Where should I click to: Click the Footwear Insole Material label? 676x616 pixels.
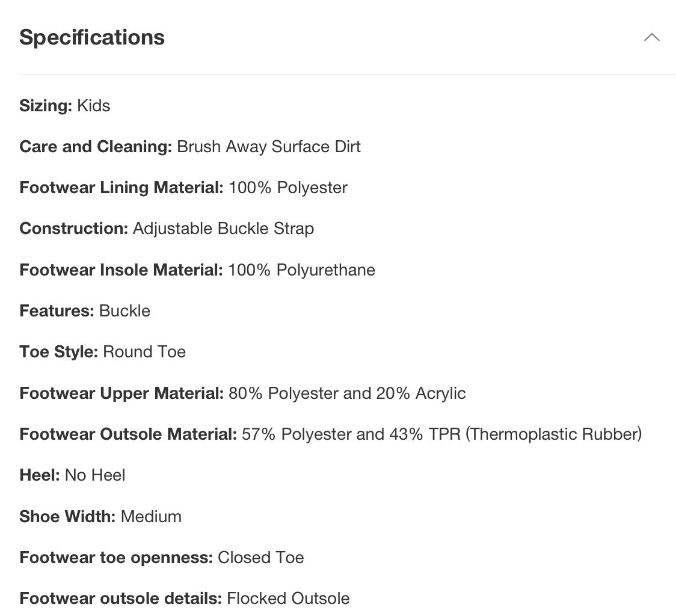(121, 270)
